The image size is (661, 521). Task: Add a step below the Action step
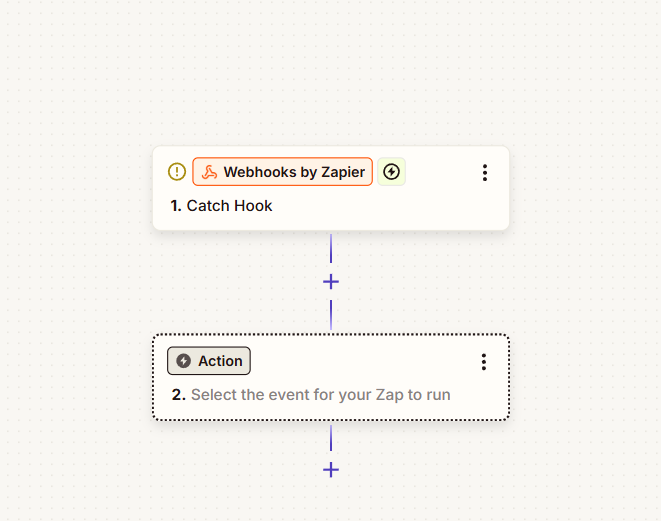[331, 470]
